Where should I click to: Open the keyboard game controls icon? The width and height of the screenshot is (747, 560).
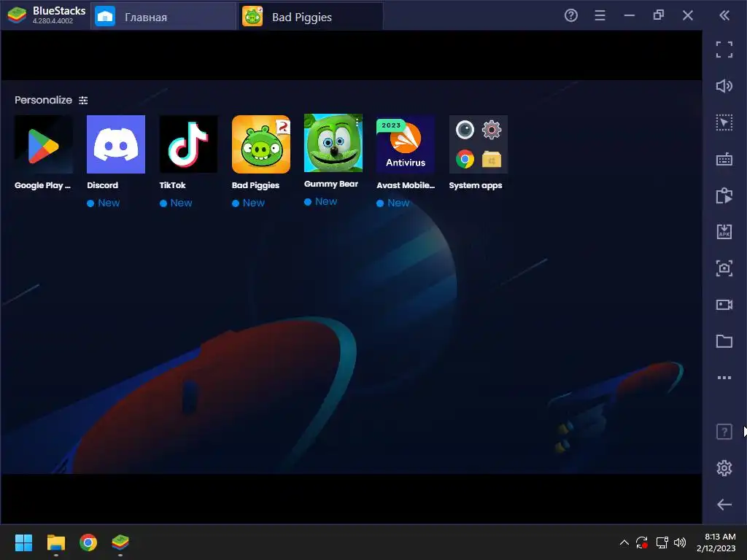(x=724, y=159)
